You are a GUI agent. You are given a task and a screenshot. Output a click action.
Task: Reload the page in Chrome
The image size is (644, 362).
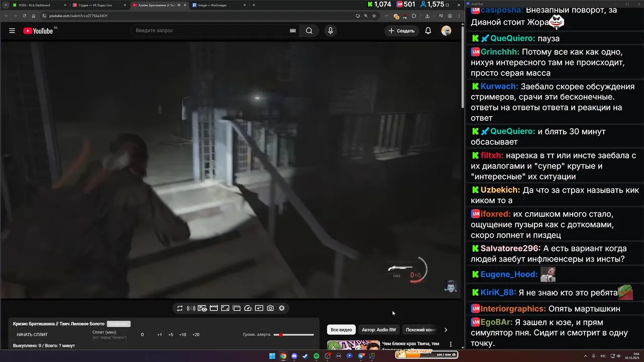coord(24,16)
